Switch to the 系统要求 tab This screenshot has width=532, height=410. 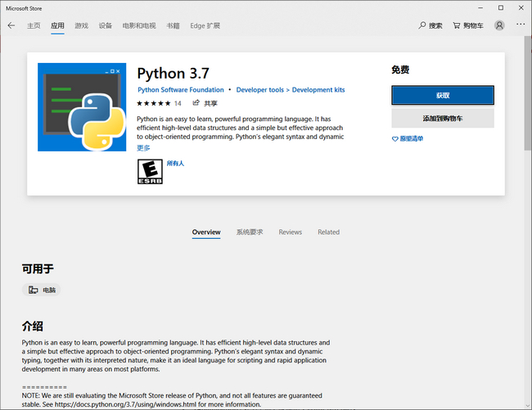tap(250, 232)
